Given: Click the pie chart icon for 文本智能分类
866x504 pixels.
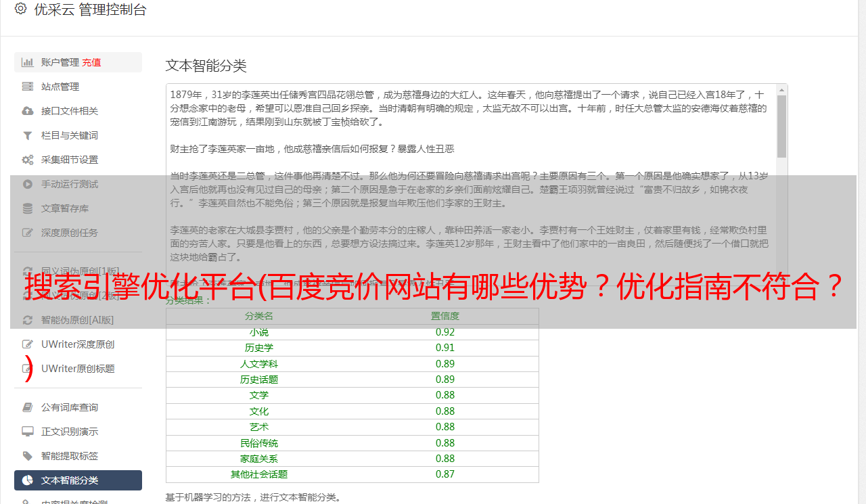Looking at the screenshot, I should click(x=28, y=480).
